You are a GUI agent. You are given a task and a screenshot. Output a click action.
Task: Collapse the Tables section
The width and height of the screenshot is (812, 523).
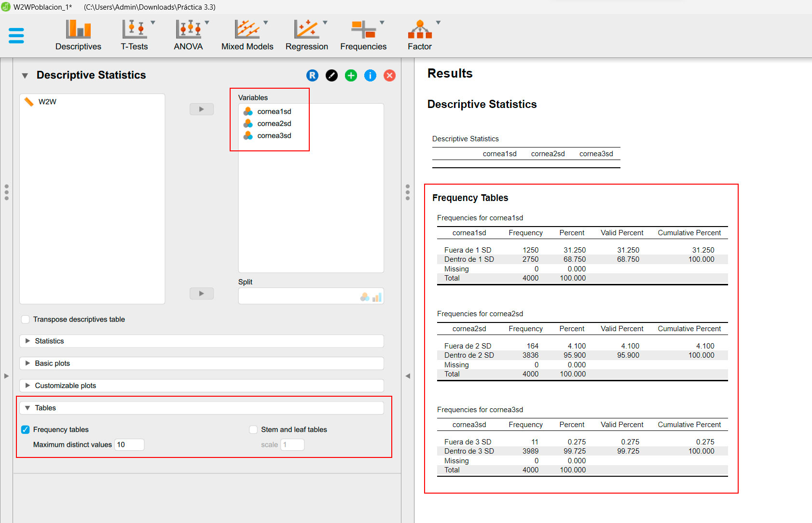pyautogui.click(x=45, y=408)
